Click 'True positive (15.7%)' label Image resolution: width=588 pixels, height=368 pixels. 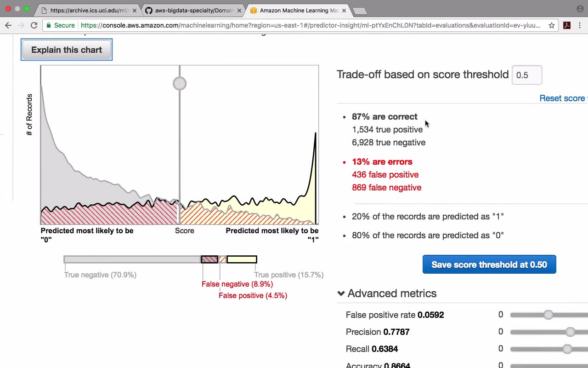pyautogui.click(x=288, y=275)
